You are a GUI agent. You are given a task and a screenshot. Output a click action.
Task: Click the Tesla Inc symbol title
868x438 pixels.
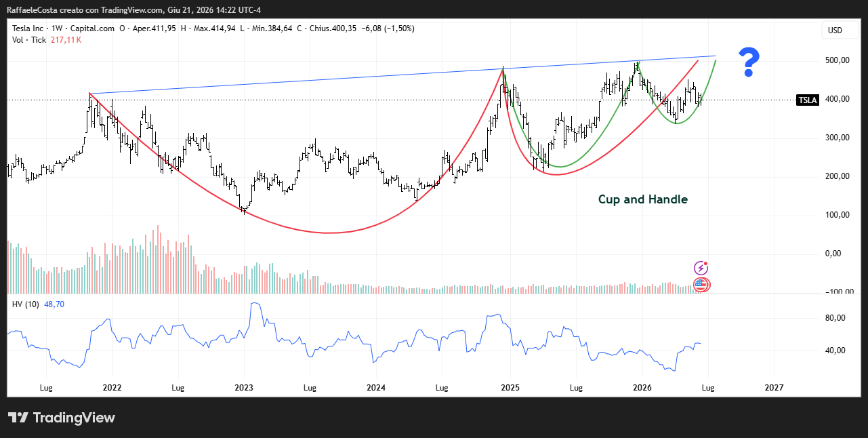point(29,28)
